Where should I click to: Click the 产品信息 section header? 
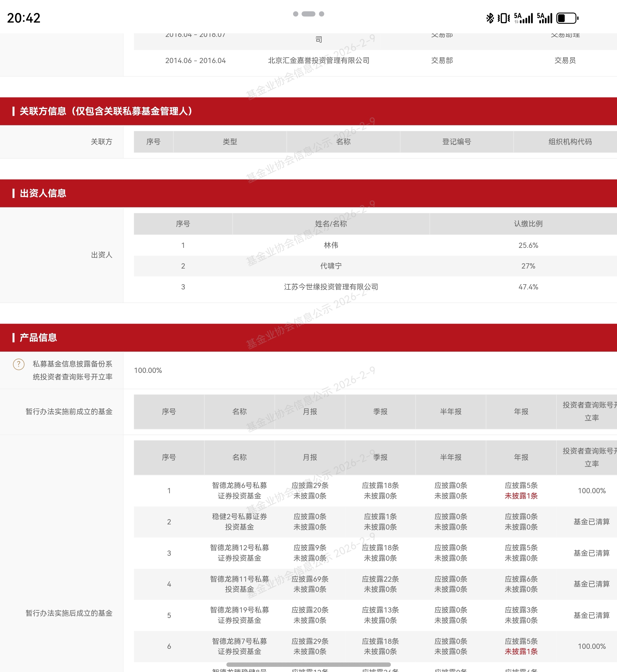click(x=38, y=337)
